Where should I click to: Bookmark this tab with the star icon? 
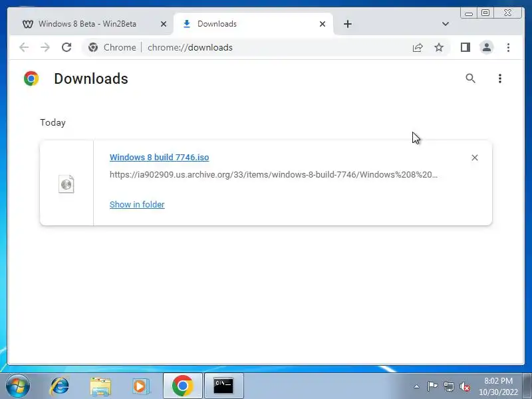point(439,47)
